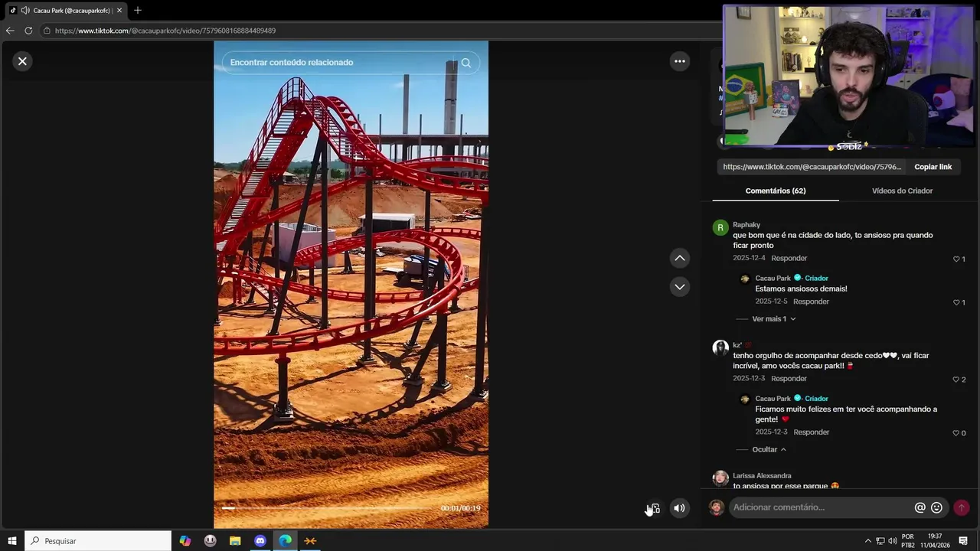Click the video URL link field
Image resolution: width=980 pixels, height=551 pixels.
(812, 167)
